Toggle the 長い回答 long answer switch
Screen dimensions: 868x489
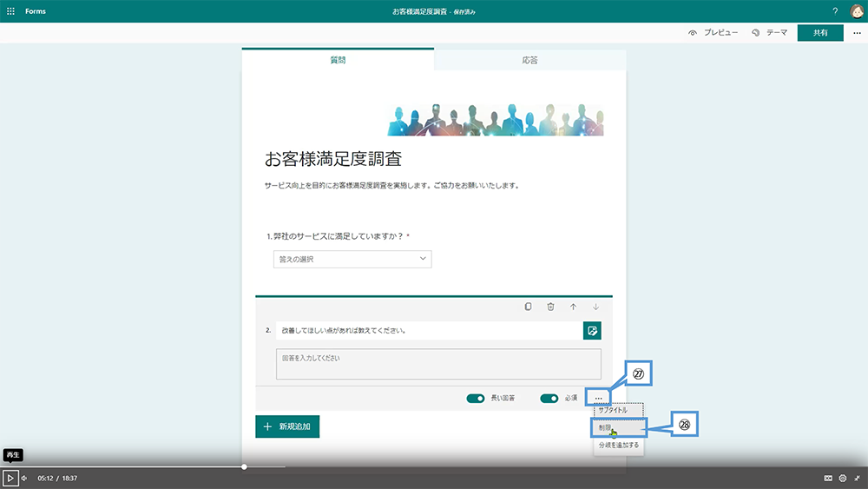pos(476,398)
